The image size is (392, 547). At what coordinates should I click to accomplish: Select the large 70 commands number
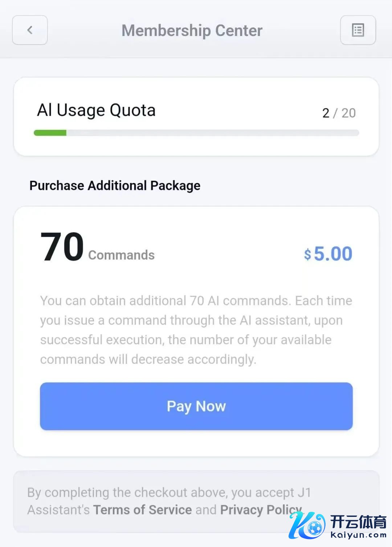click(x=62, y=247)
